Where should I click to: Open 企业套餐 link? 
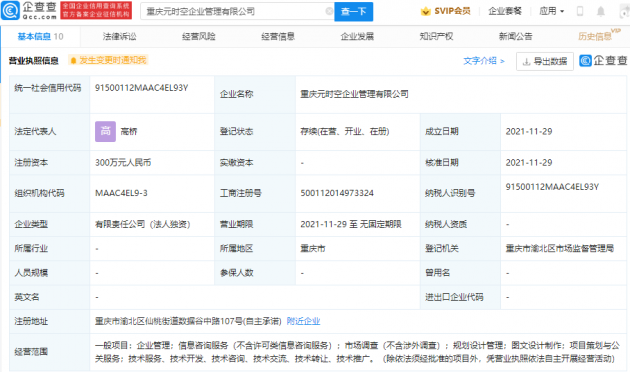pos(505,11)
